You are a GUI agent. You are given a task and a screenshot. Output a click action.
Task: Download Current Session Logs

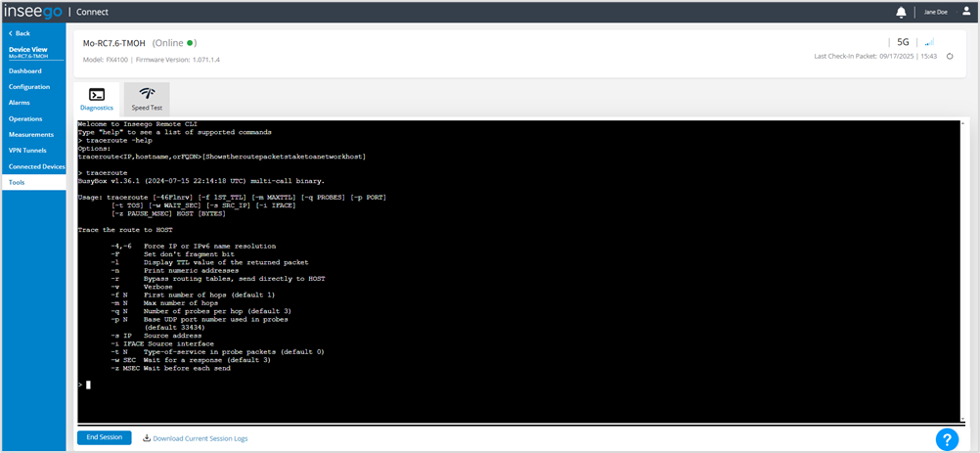point(195,438)
